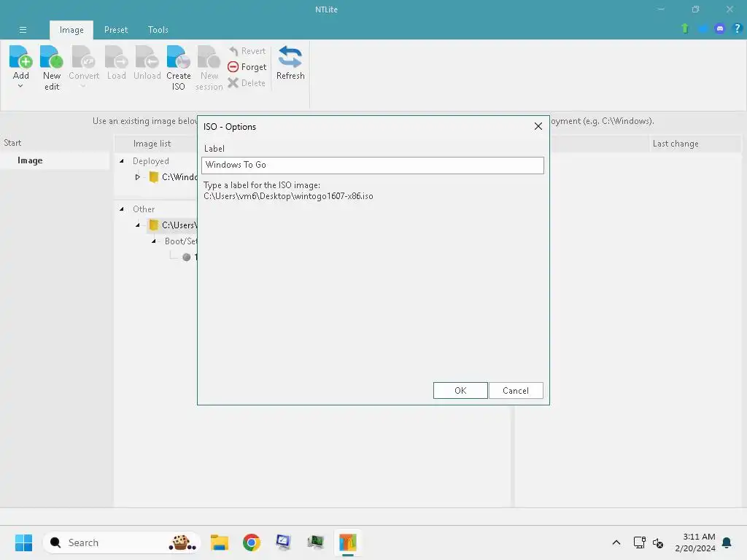747x560 pixels.
Task: Cancel the ISO Options dialog
Action: coord(516,391)
